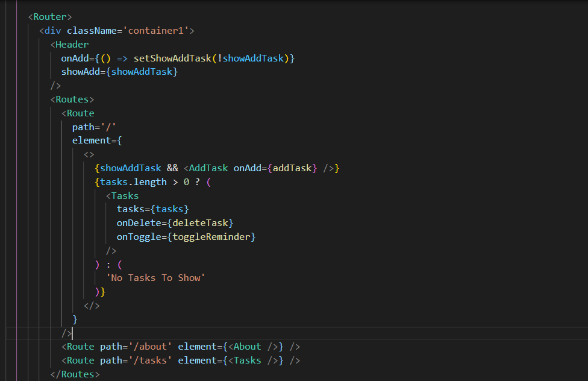The image size is (588, 381).
Task: Click the '/about' path string
Action: (151, 347)
